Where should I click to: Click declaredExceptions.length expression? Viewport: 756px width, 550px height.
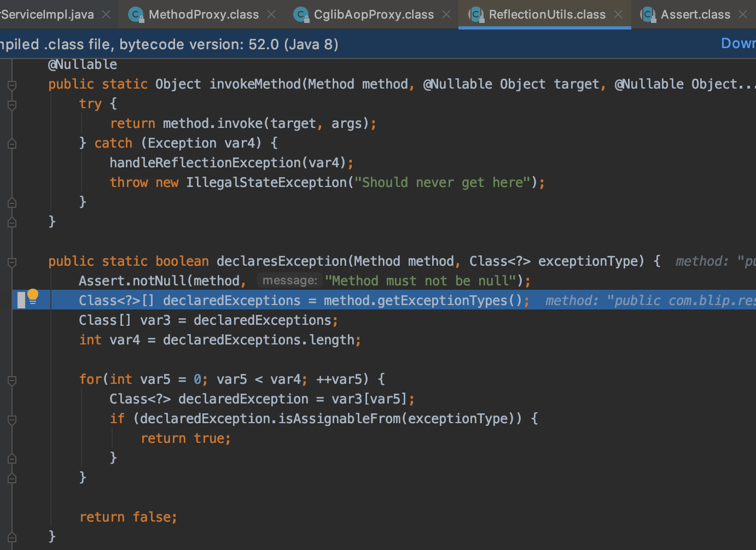coord(259,340)
